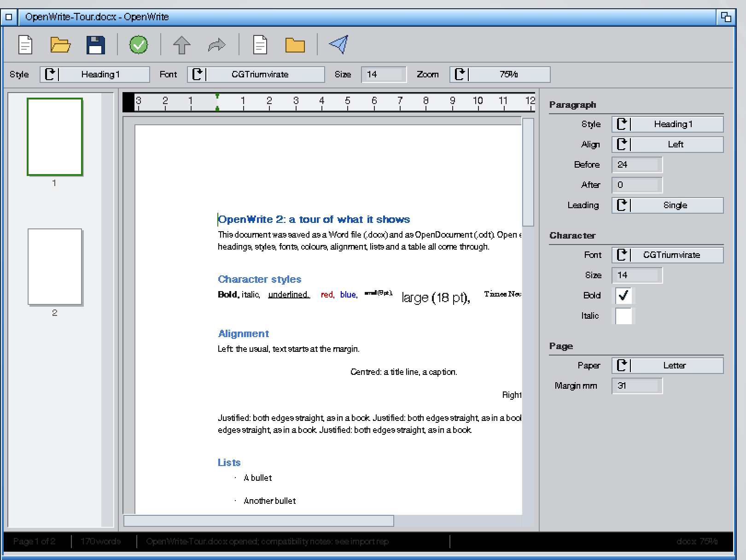Save document with the floppy disk icon

click(x=96, y=45)
